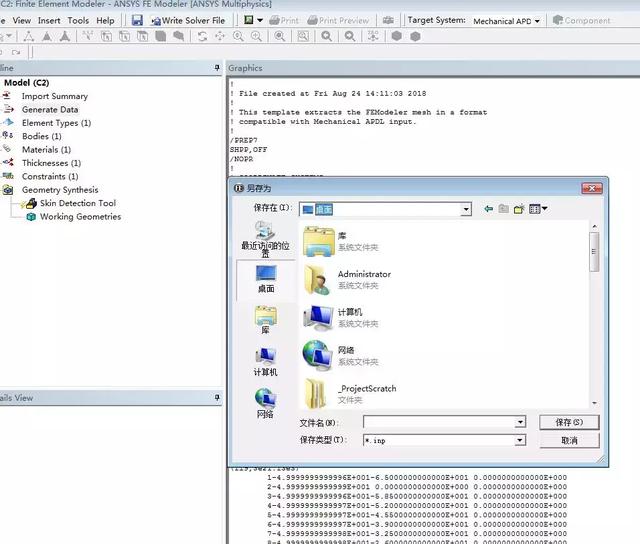Click the green image capture icon
640x544 pixels.
click(249, 20)
